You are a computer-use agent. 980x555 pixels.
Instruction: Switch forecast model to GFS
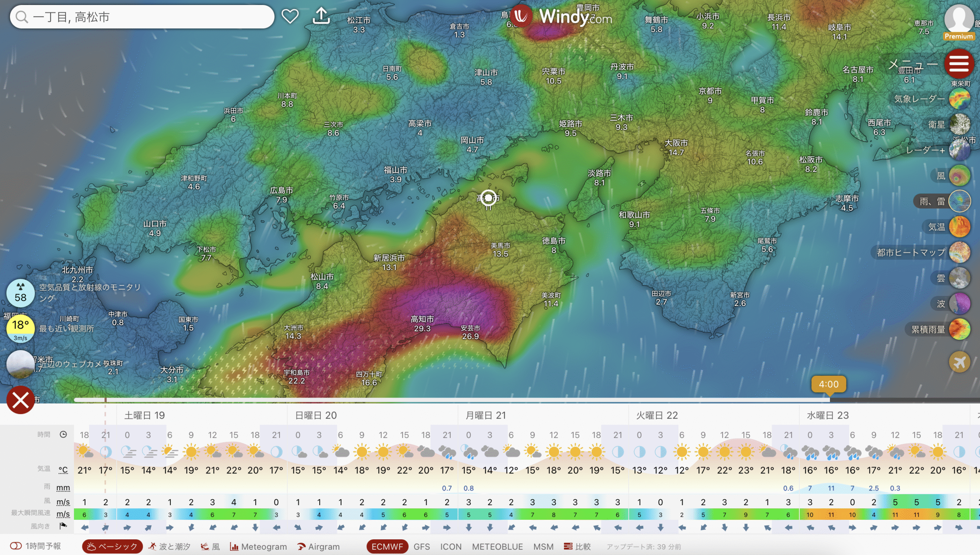pyautogui.click(x=421, y=547)
